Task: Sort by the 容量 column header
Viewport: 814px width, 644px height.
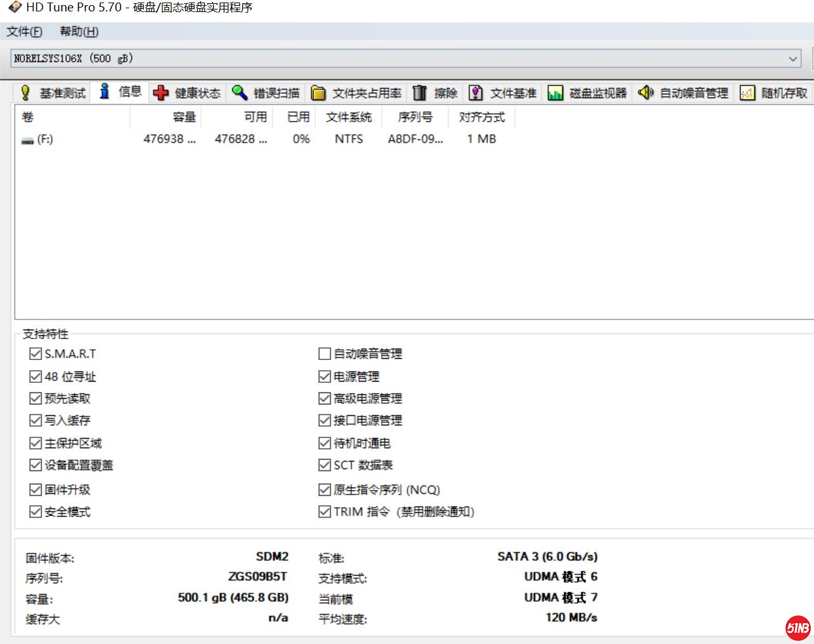Action: [x=184, y=117]
